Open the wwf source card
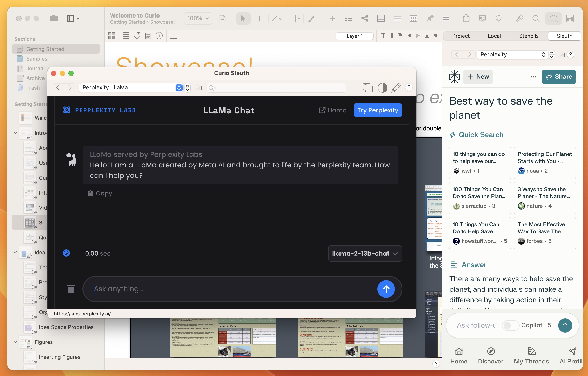The height and width of the screenshot is (376, 588). (x=480, y=163)
